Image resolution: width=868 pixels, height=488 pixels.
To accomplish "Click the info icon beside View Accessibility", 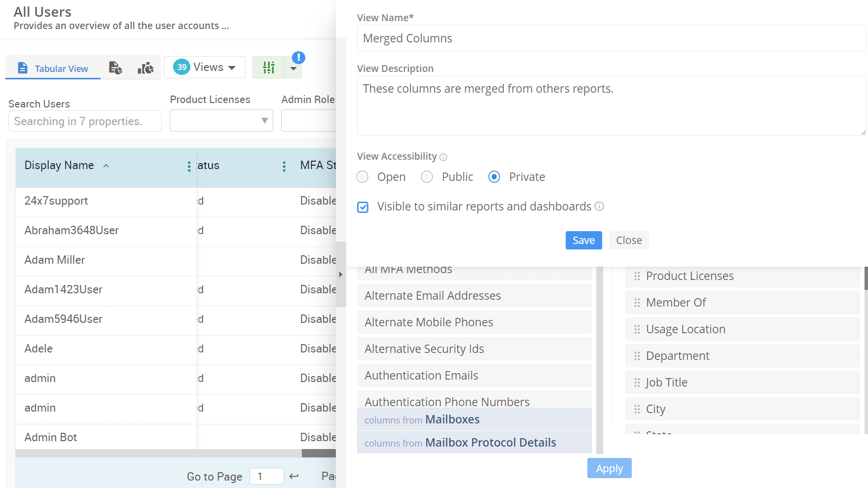I will point(443,157).
